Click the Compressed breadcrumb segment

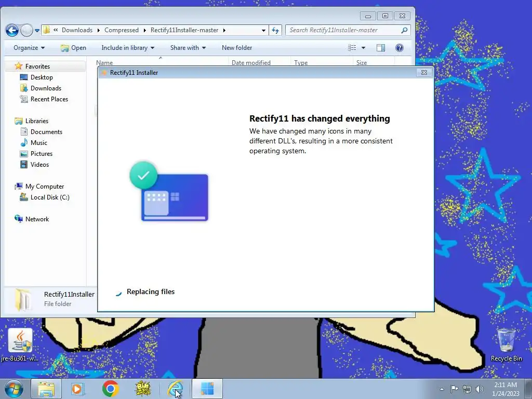coord(122,30)
